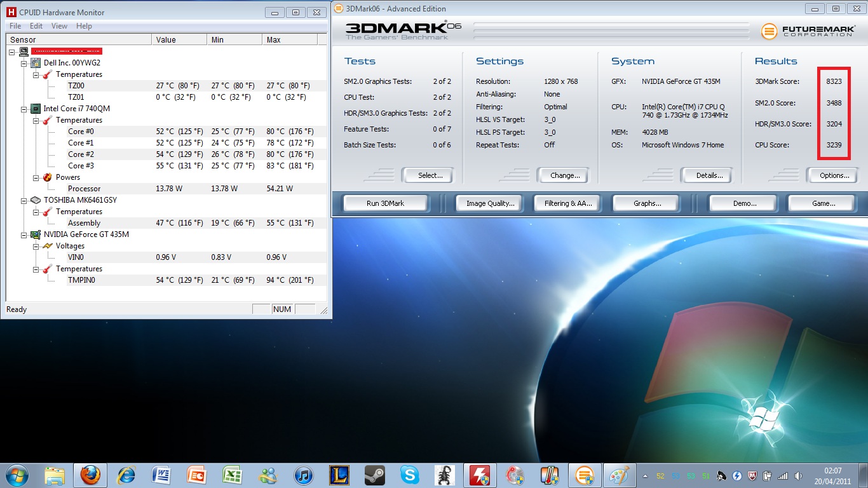Image resolution: width=868 pixels, height=488 pixels.
Task: Click the thermometer icon under Intel Core i7
Action: click(x=48, y=120)
